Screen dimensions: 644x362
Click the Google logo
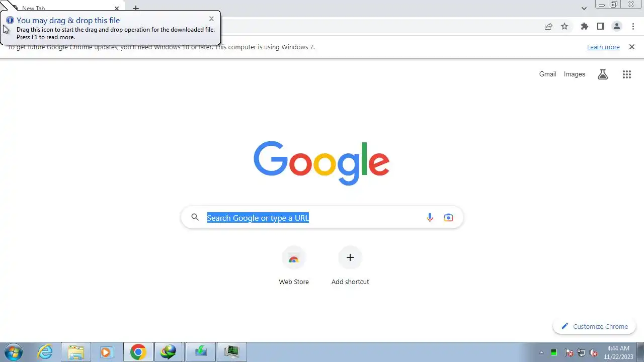tap(321, 163)
